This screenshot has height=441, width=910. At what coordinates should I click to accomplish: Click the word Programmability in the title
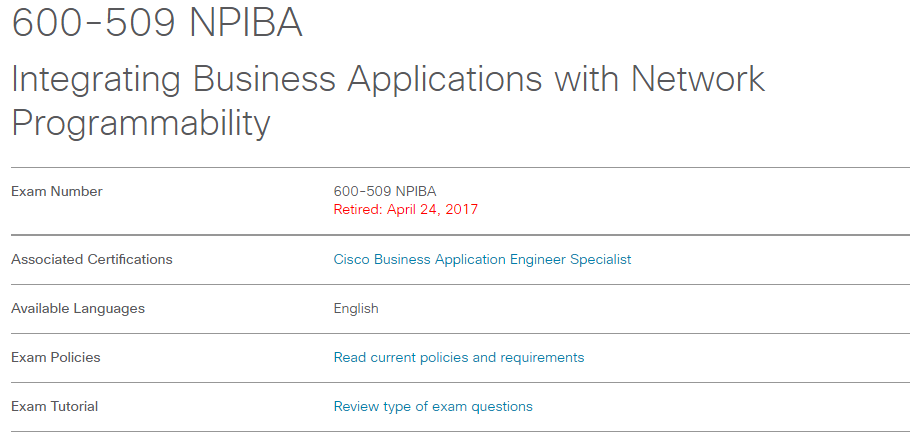tap(141, 122)
